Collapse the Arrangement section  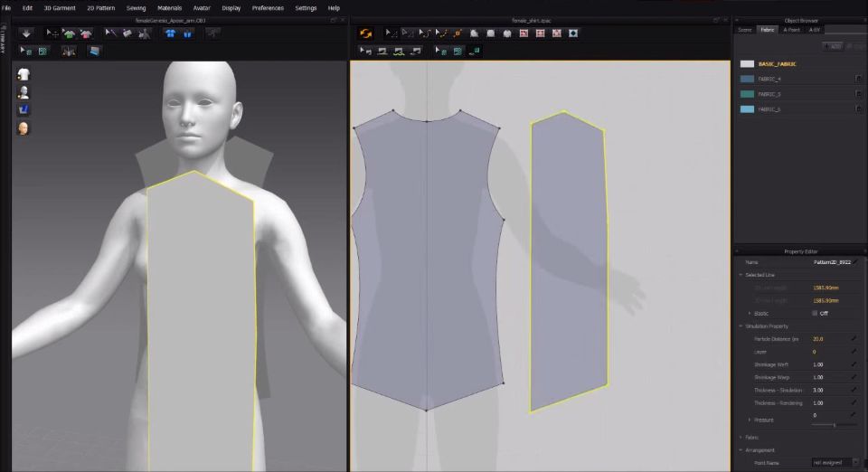tap(741, 450)
